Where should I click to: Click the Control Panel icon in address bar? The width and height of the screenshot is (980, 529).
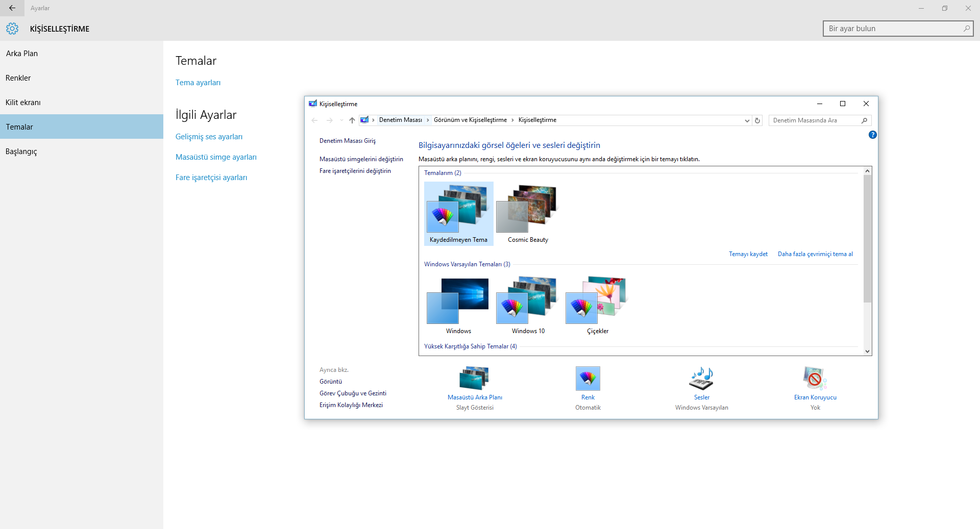(364, 120)
